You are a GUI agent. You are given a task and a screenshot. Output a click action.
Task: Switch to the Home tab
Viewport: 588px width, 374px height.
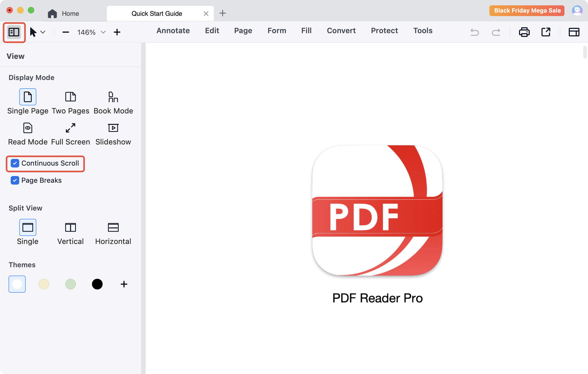click(64, 14)
